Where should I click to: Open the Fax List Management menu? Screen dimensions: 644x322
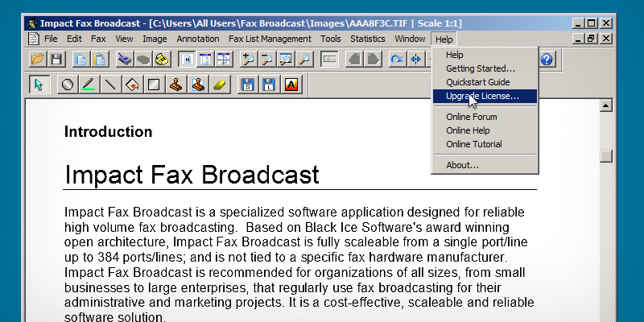[x=270, y=39]
